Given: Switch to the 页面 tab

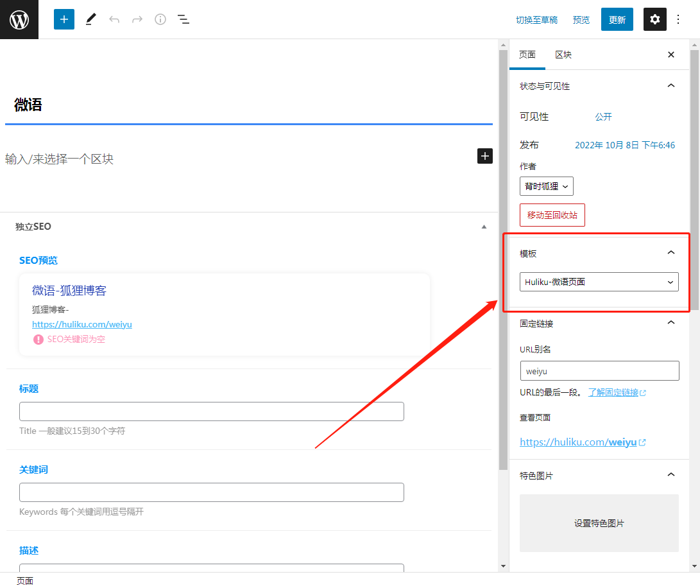Looking at the screenshot, I should (527, 55).
